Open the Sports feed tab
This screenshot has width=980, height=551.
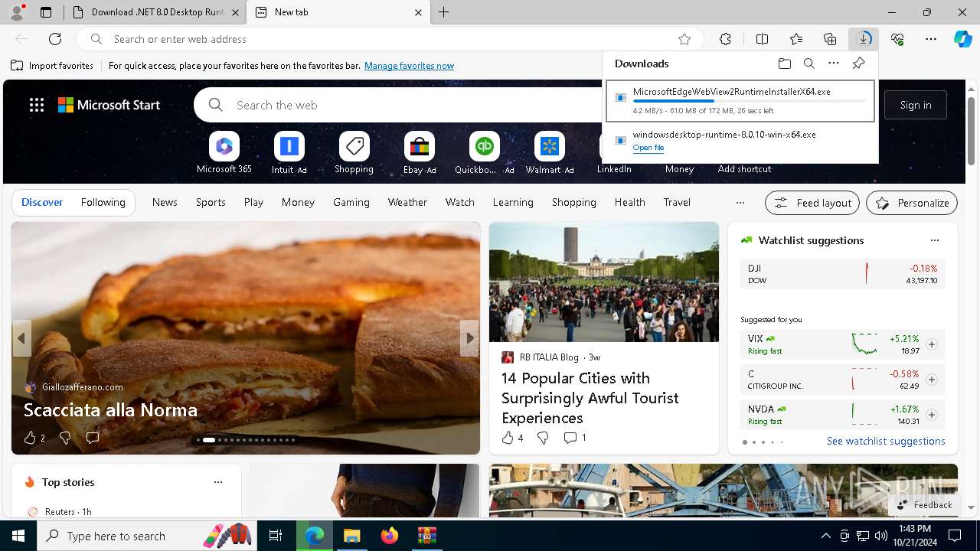211,202
